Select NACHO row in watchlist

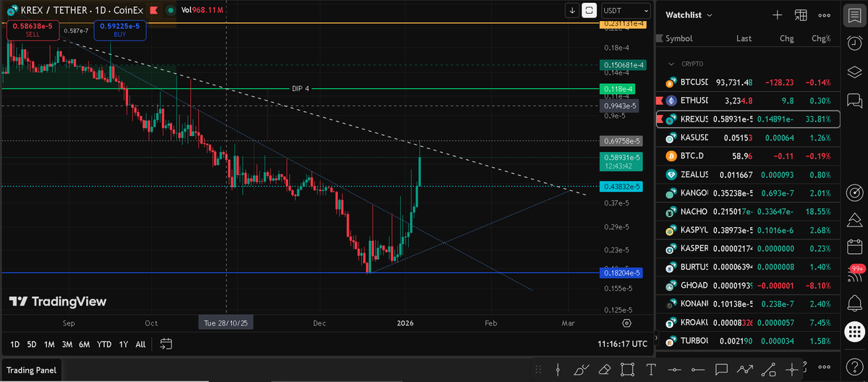tap(748, 211)
